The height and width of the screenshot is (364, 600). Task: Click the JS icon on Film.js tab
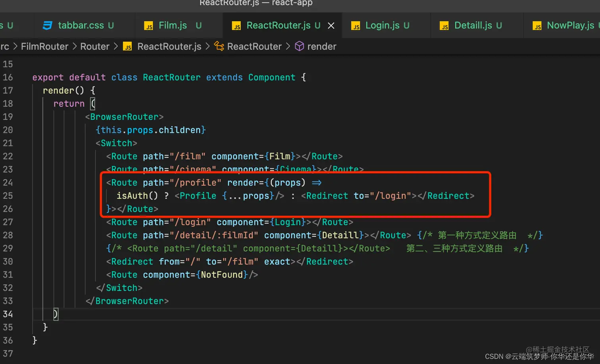point(149,26)
